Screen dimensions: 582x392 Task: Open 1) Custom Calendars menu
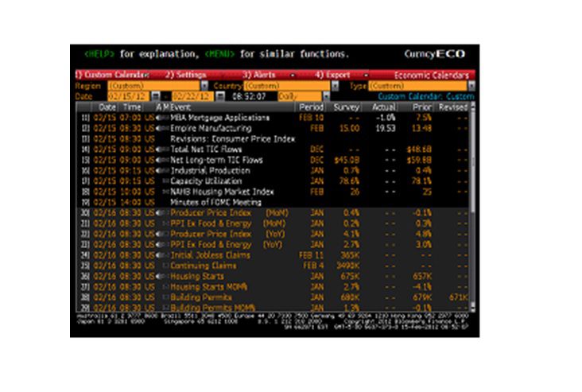click(x=112, y=75)
